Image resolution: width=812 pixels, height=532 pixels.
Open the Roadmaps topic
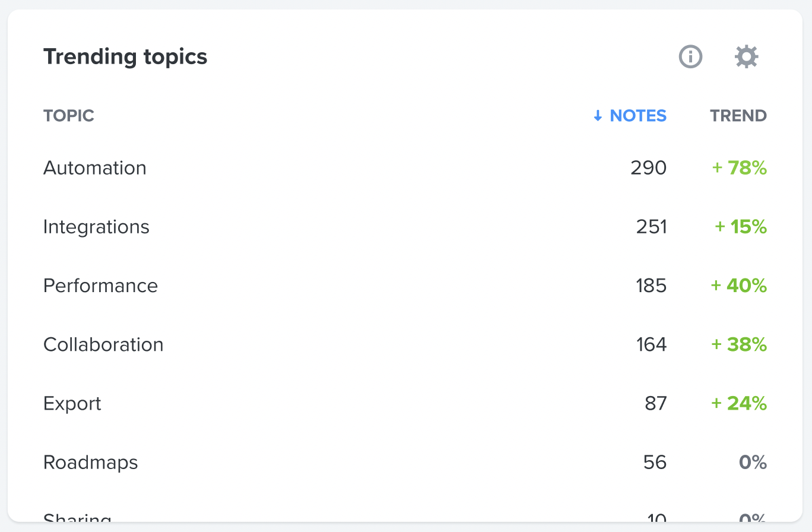tap(91, 463)
